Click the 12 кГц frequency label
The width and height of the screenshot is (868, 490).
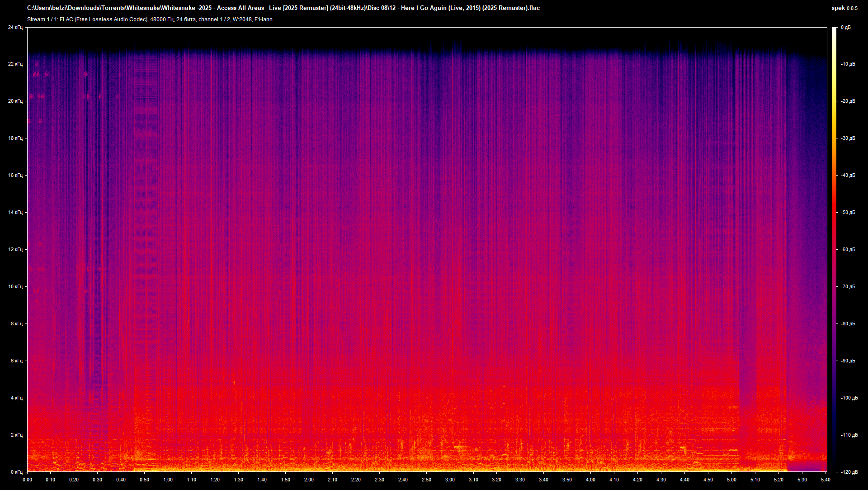(x=15, y=249)
